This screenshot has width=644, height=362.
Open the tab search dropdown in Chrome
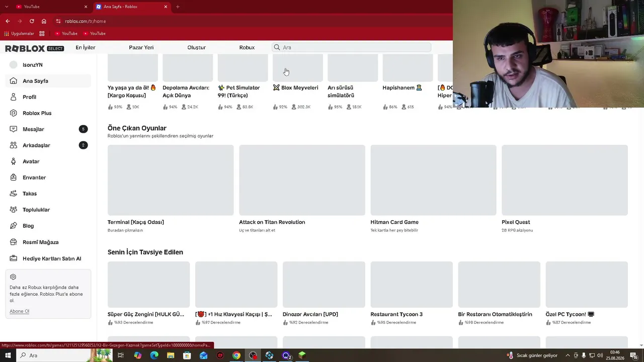pyautogui.click(x=6, y=7)
